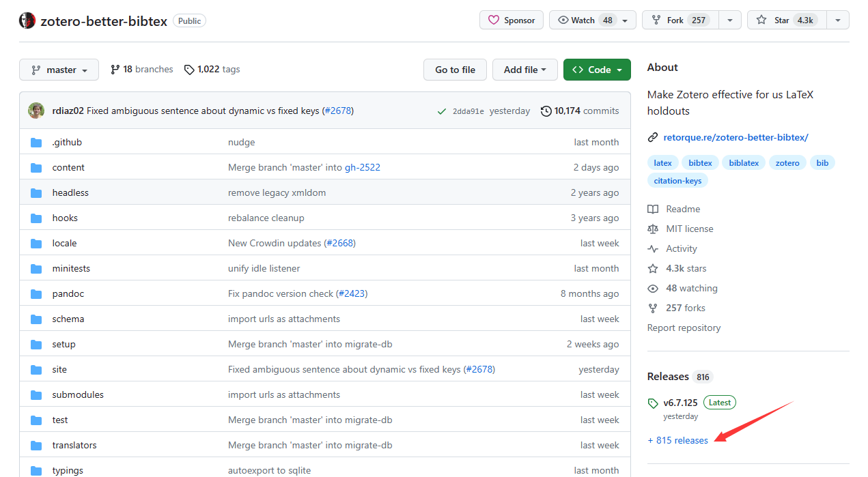Open 18 branches link
The height and width of the screenshot is (477, 868).
[141, 70]
